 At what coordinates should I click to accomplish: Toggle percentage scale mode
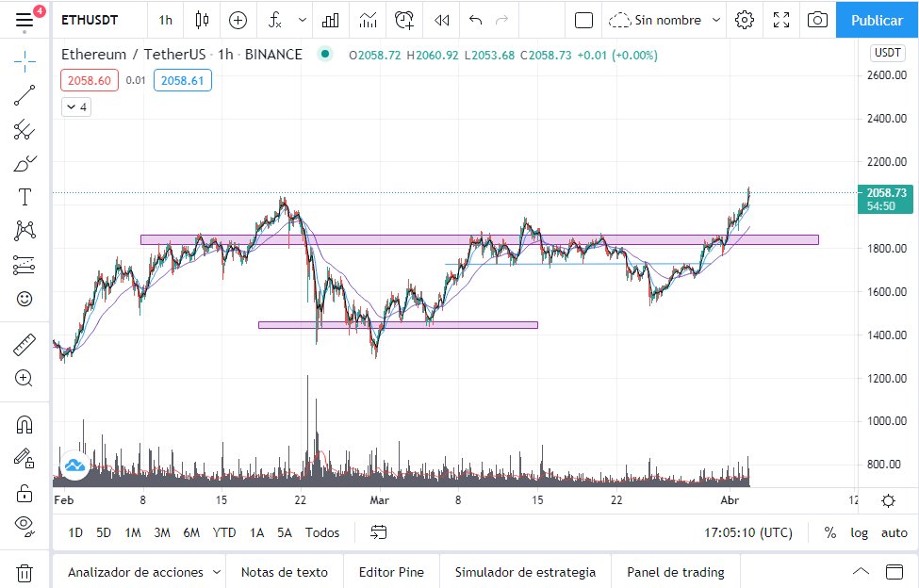829,532
